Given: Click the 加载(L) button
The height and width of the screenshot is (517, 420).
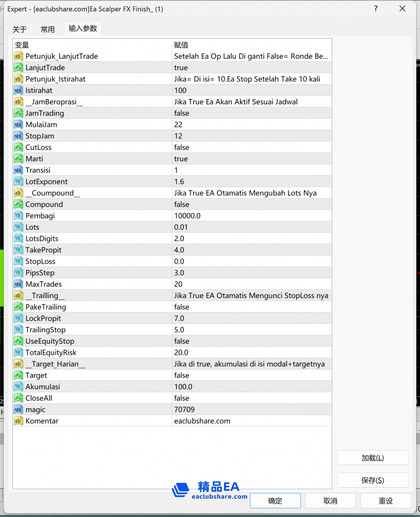Looking at the screenshot, I should (373, 458).
